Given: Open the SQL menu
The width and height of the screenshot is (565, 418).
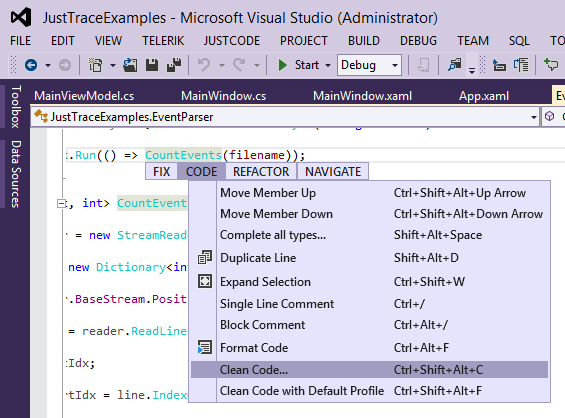Looking at the screenshot, I should pyautogui.click(x=519, y=41).
